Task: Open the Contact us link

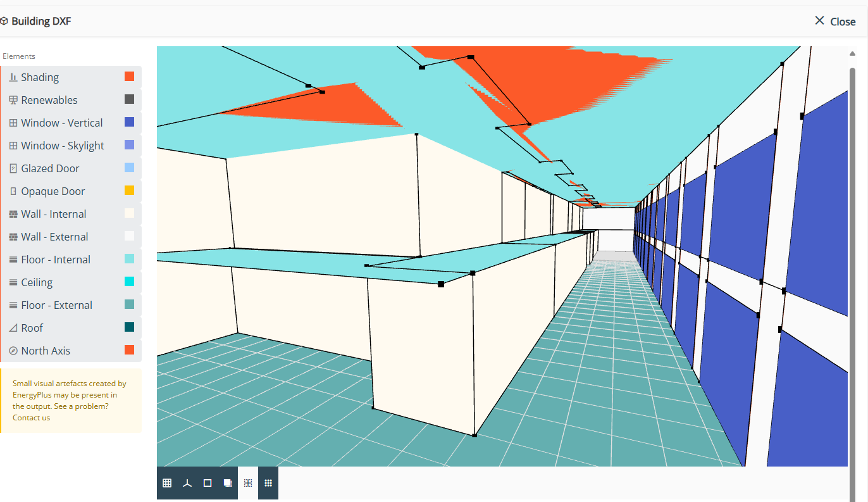Action: tap(31, 418)
